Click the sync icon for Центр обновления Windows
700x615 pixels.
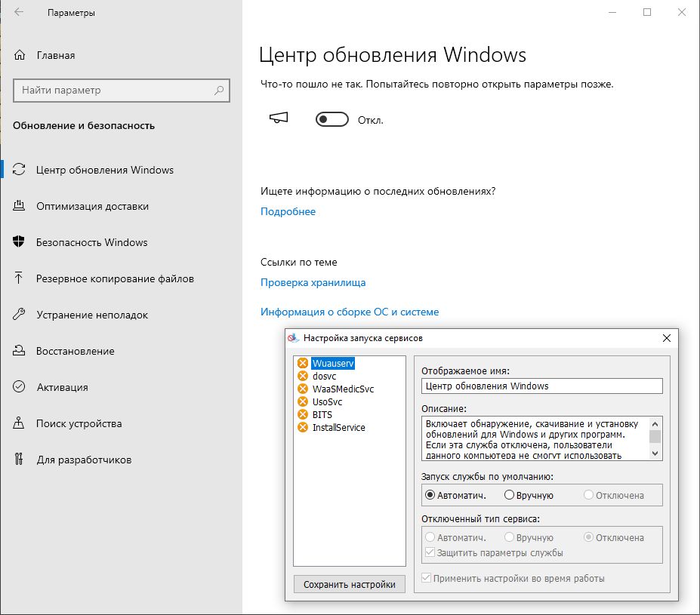(x=19, y=170)
